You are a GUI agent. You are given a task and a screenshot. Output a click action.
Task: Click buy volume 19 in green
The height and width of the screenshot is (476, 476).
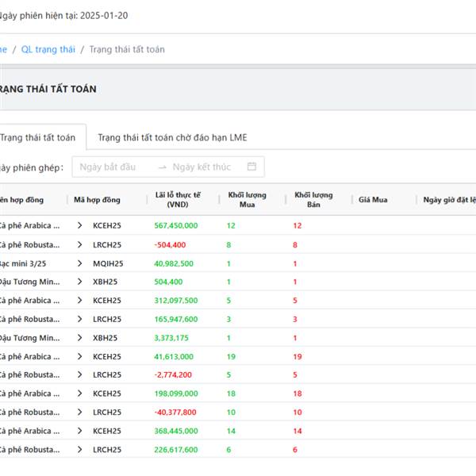231,356
